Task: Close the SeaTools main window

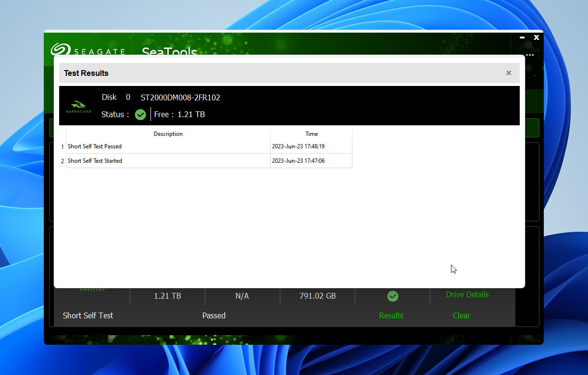Action: pyautogui.click(x=537, y=37)
